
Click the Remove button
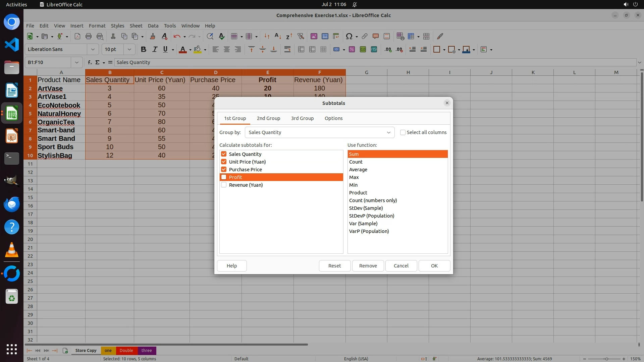[x=368, y=266]
